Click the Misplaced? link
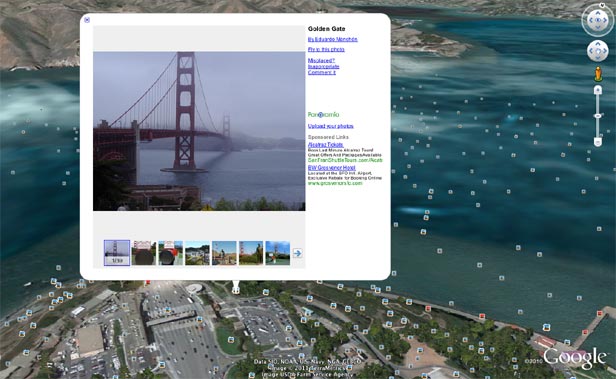Screen dimensions: 616x379 tap(321, 60)
